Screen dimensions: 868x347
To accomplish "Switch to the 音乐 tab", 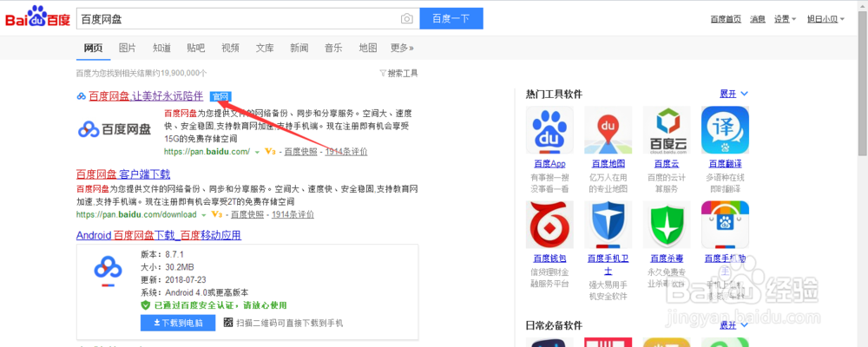I will click(333, 48).
